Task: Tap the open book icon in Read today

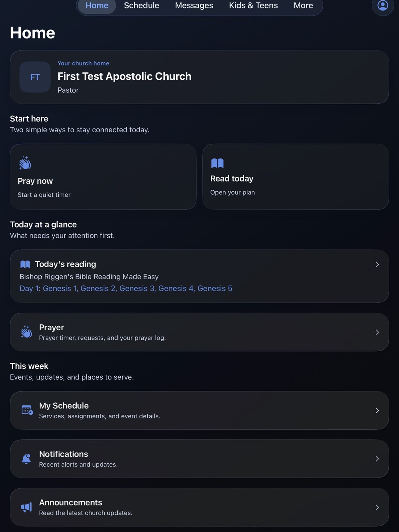Action: click(217, 163)
